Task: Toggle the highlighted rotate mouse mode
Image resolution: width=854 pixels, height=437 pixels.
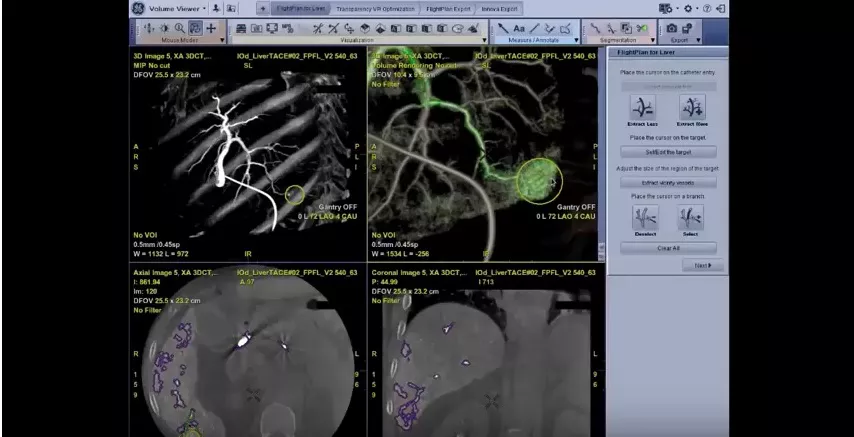Action: tap(196, 28)
